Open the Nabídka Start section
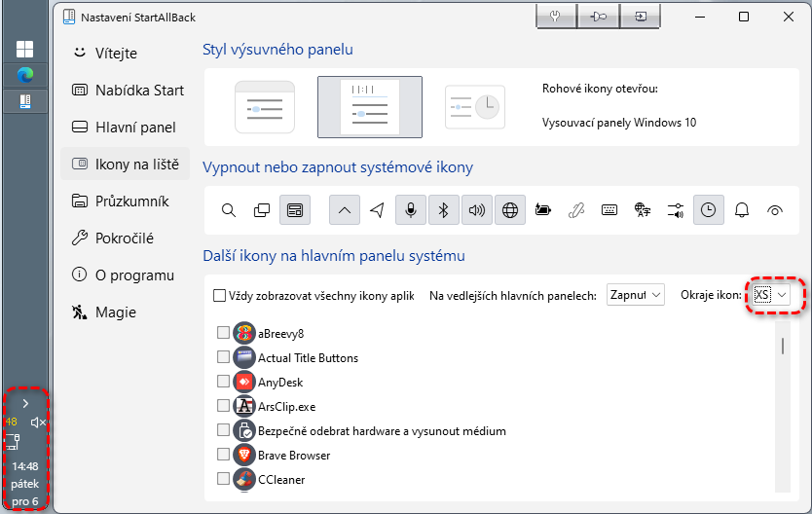 pyautogui.click(x=126, y=91)
